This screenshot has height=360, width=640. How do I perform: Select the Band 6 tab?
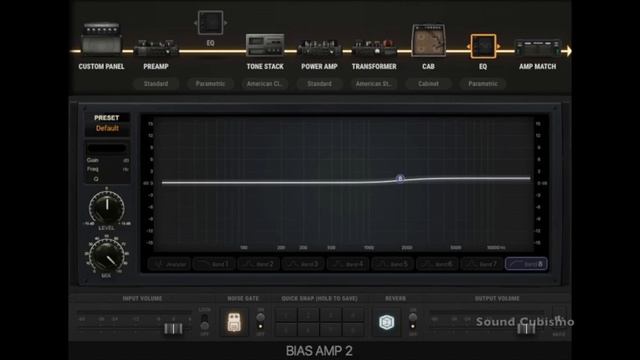click(x=437, y=264)
